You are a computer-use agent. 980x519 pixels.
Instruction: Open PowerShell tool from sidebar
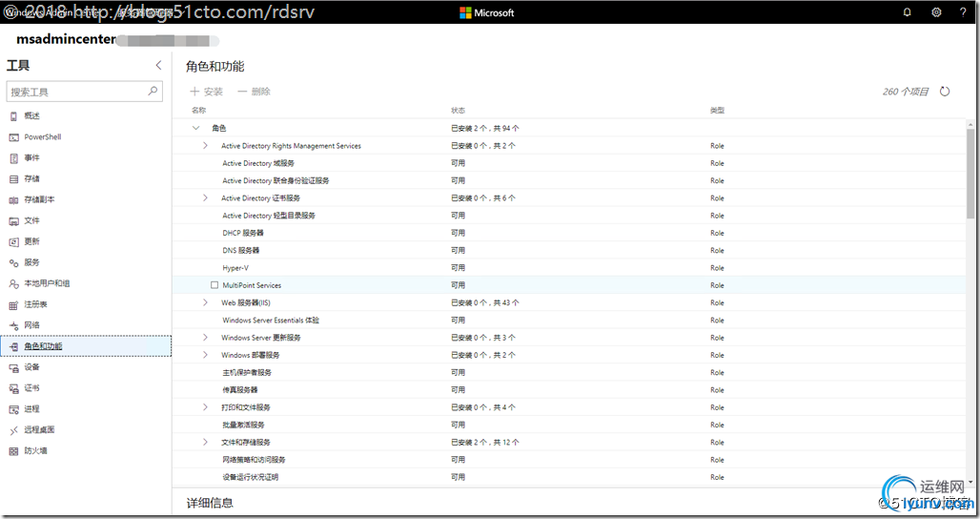click(42, 136)
